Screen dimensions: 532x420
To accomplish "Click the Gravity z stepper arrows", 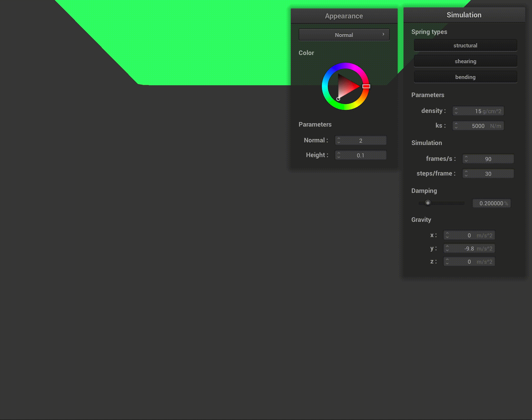I will pyautogui.click(x=447, y=262).
